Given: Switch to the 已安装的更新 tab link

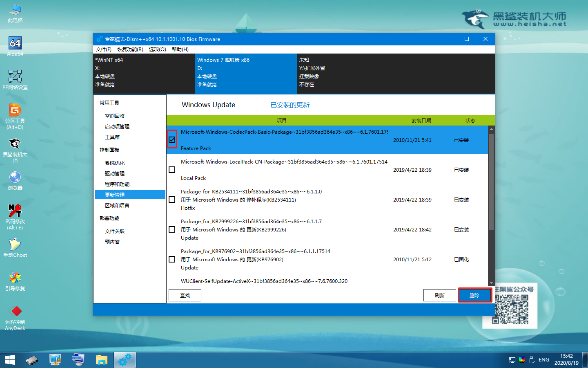Looking at the screenshot, I should point(290,105).
